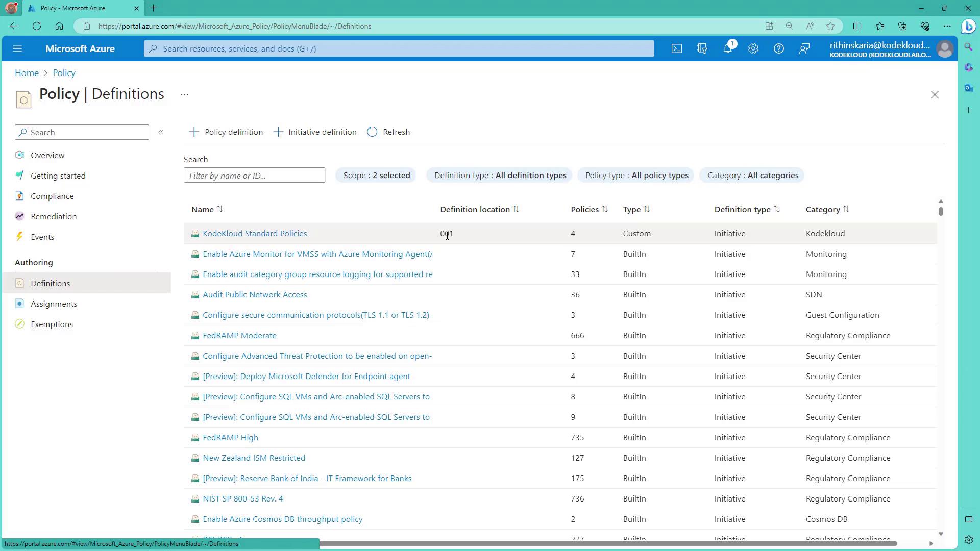Open the help question mark icon
Screen dimensions: 980x551
point(778,49)
